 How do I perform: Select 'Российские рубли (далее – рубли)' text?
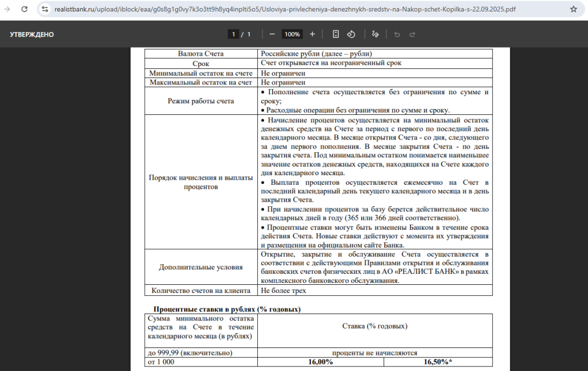316,53
